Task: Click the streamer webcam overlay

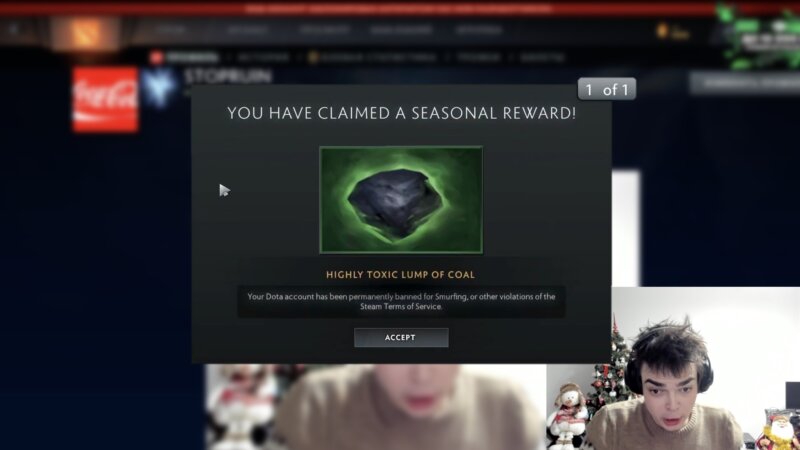Action: (706, 368)
